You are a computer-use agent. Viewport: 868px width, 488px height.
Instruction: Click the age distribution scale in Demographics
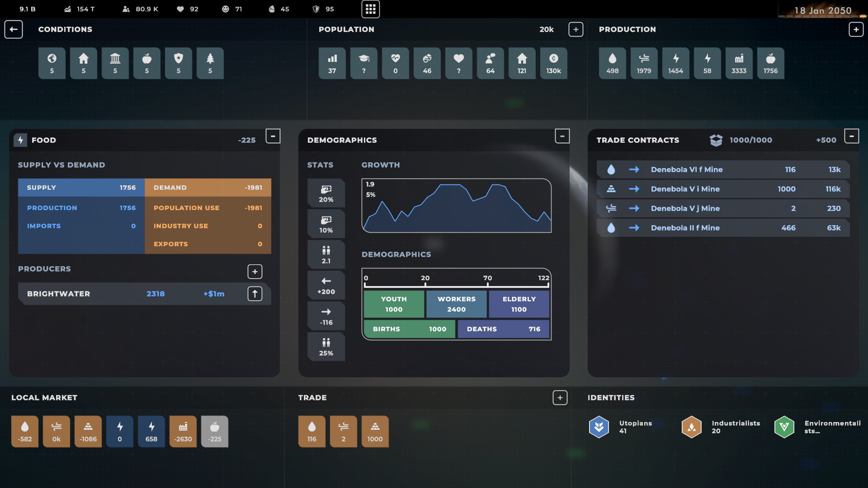coord(456,281)
